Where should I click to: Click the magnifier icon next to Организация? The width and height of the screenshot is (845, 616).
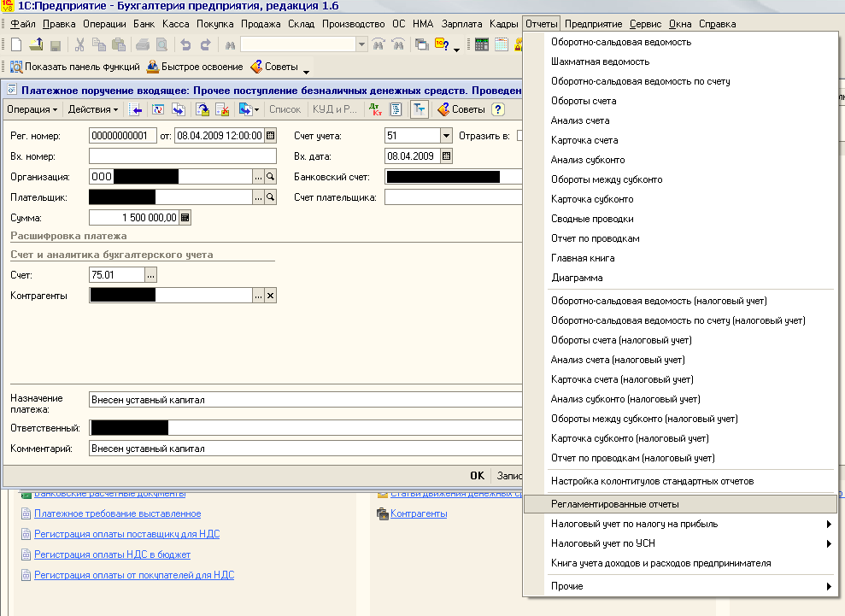coord(271,177)
